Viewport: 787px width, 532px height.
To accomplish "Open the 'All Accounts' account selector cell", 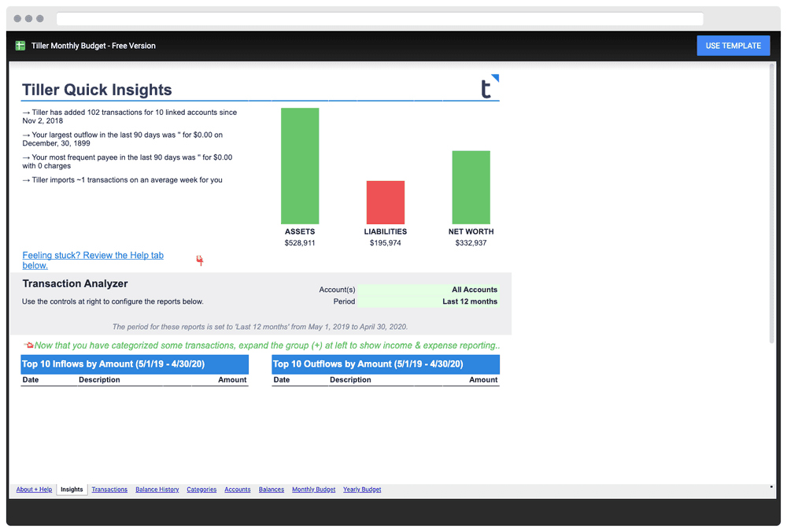I will (428, 290).
